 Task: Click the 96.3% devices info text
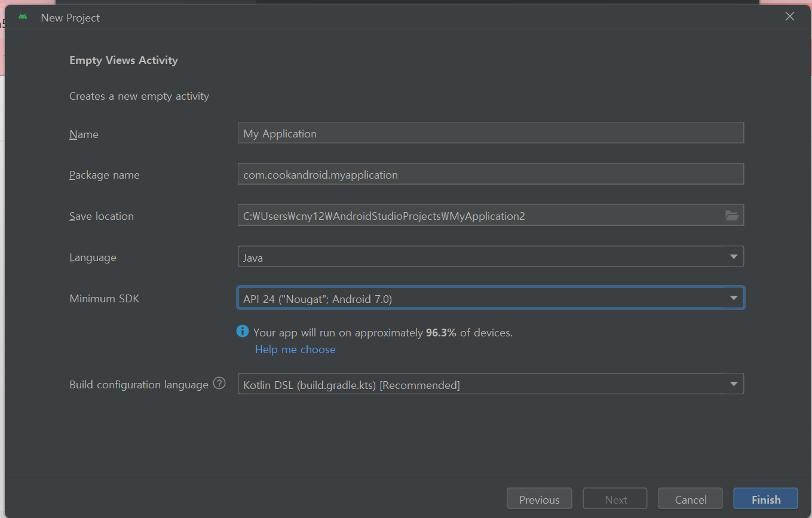point(383,333)
